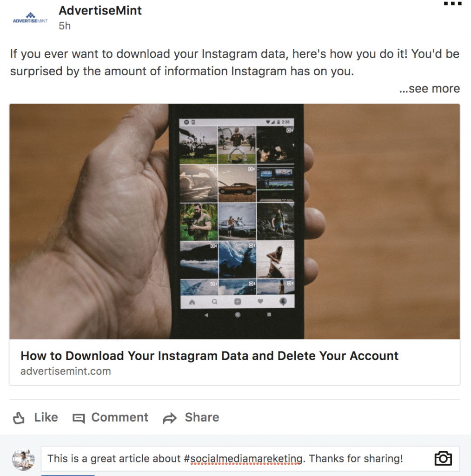
Task: Click the article link card footer area
Action: pos(234,363)
